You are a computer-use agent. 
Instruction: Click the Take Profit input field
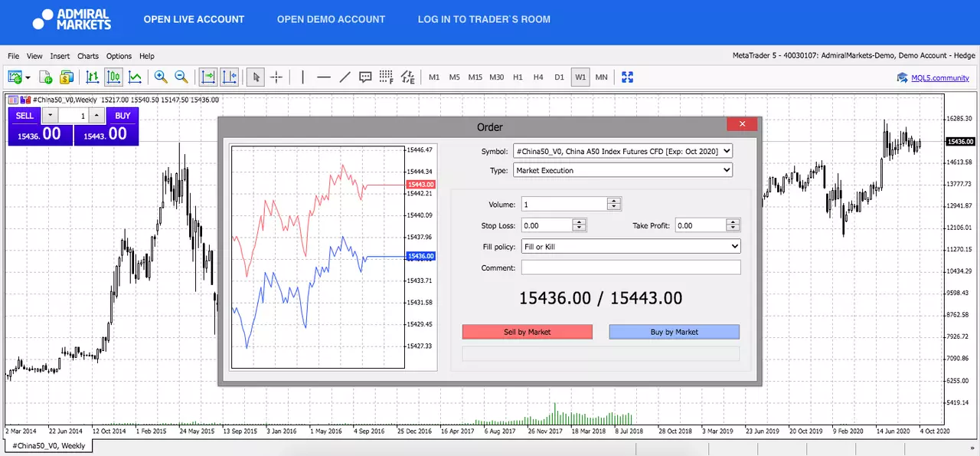tap(701, 225)
